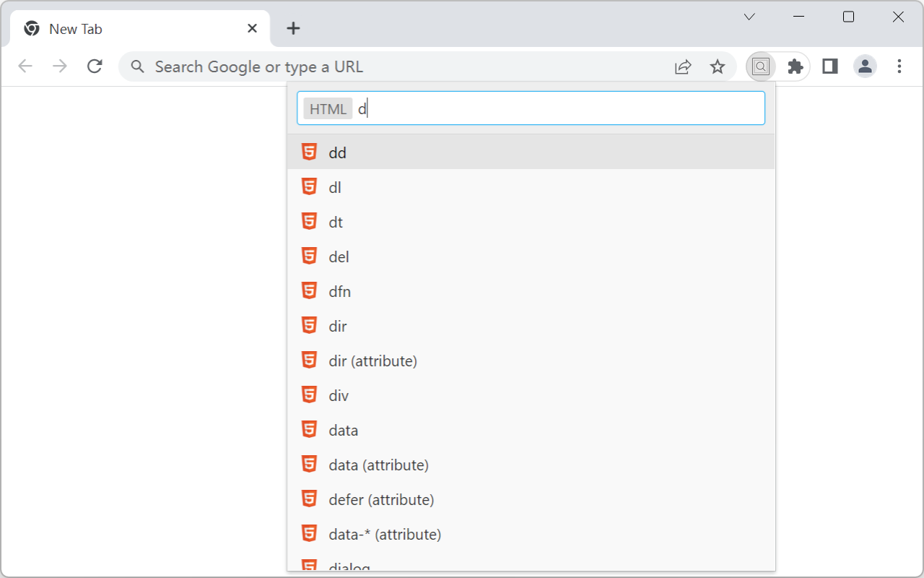This screenshot has width=924, height=578.
Task: Click the highlighted docs-search extension icon
Action: (x=760, y=66)
